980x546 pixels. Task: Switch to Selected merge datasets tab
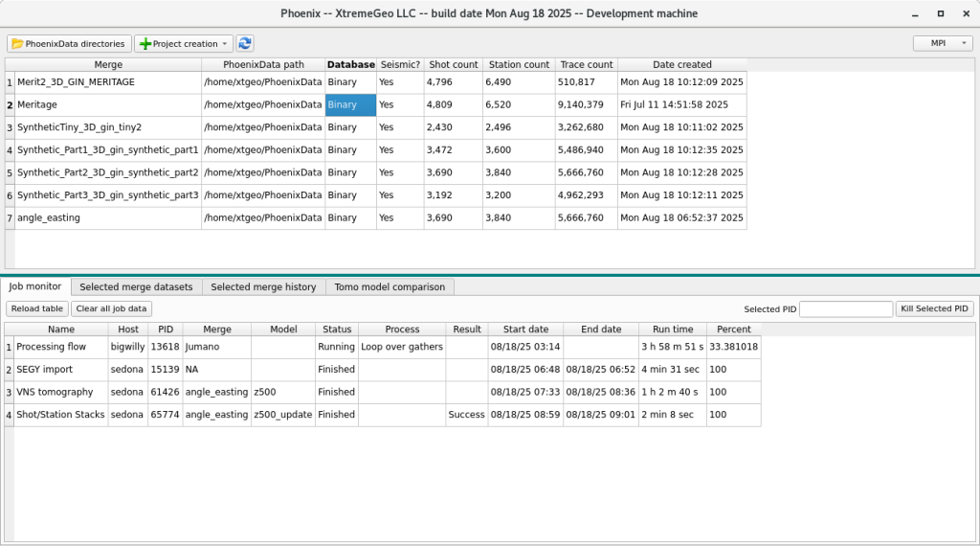pos(136,287)
